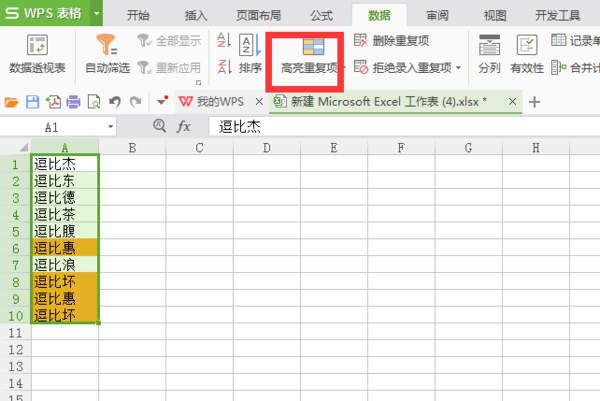Click the WPS 表格 application button
The height and width of the screenshot is (401, 600).
(x=45, y=13)
